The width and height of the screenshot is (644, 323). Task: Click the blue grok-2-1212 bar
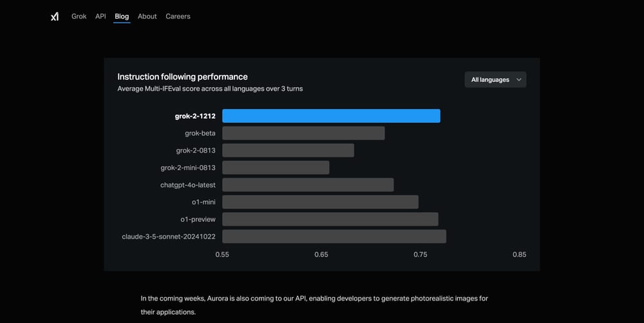331,116
